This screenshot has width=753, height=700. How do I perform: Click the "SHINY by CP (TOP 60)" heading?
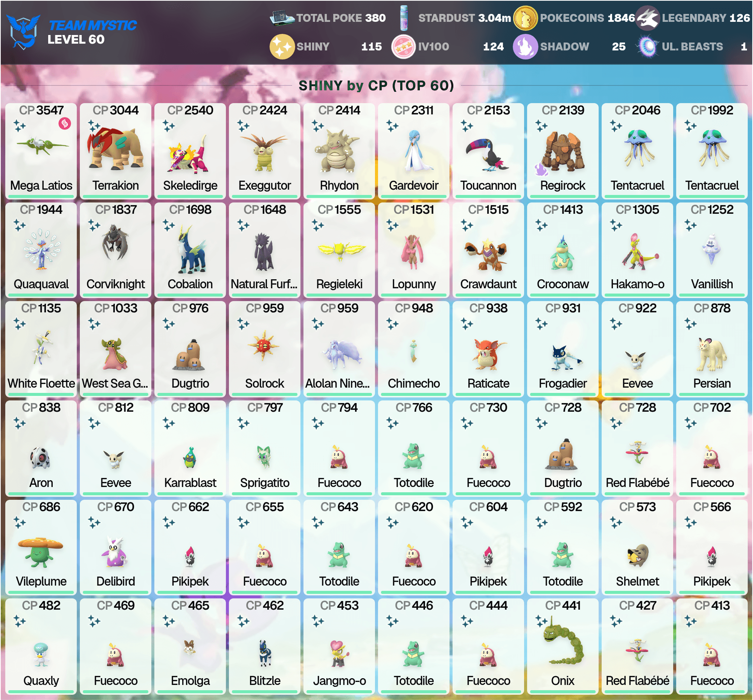click(376, 85)
